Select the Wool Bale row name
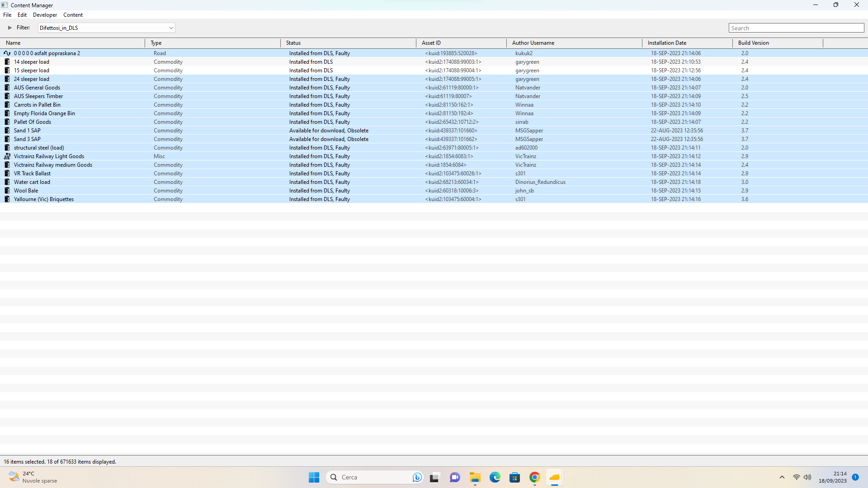Image resolution: width=868 pixels, height=488 pixels. click(x=26, y=191)
